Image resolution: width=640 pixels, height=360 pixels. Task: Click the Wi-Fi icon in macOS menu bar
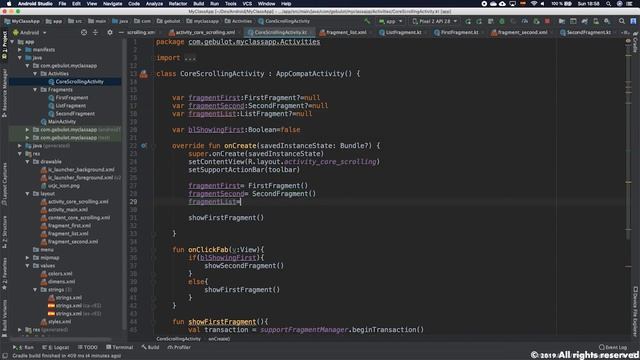pos(533,3)
